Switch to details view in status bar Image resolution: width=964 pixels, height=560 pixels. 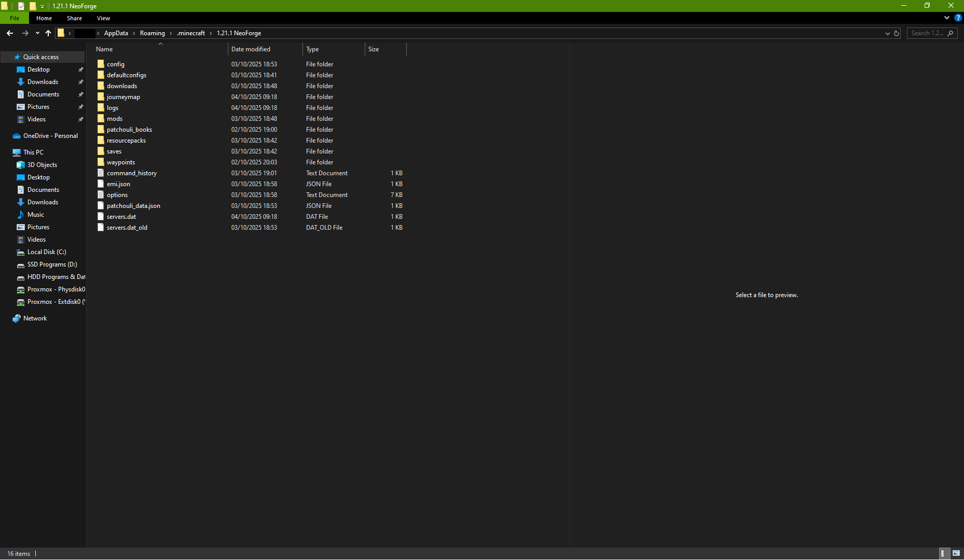(x=944, y=553)
